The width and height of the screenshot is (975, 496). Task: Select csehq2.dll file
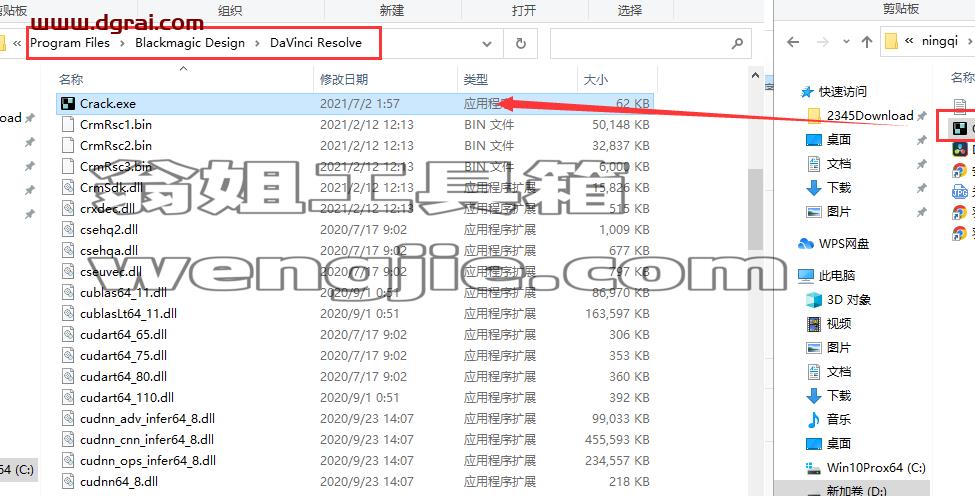(356, 230)
